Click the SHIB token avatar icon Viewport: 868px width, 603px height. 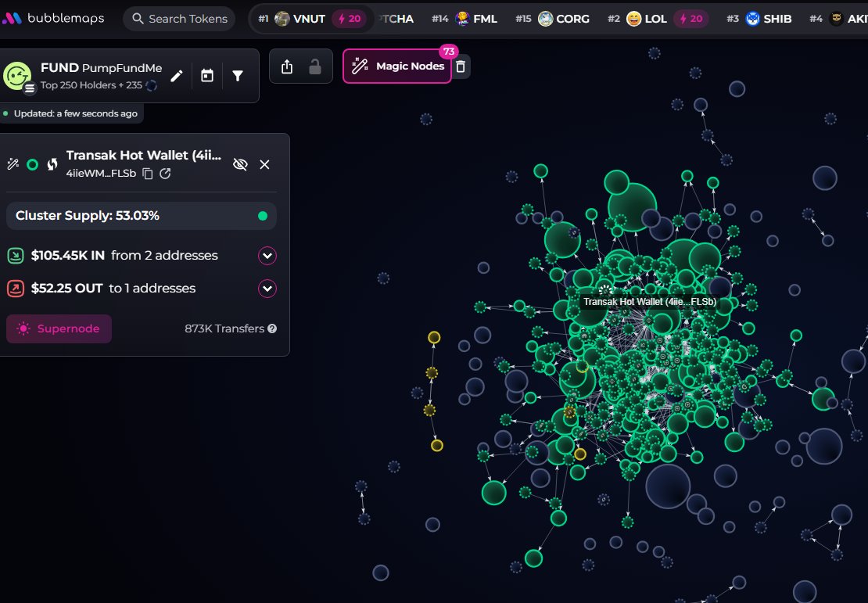tap(752, 19)
